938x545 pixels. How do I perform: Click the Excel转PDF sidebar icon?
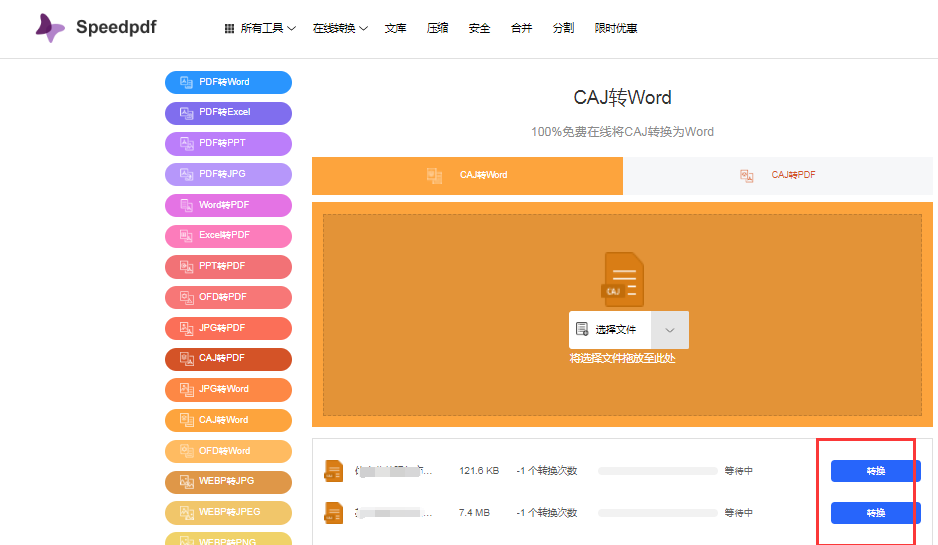[187, 236]
